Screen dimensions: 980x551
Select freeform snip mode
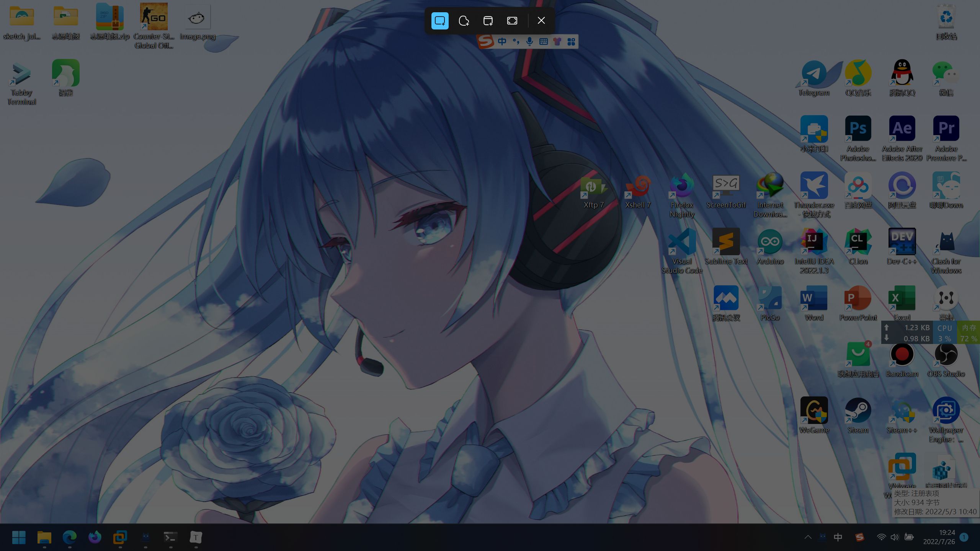464,21
